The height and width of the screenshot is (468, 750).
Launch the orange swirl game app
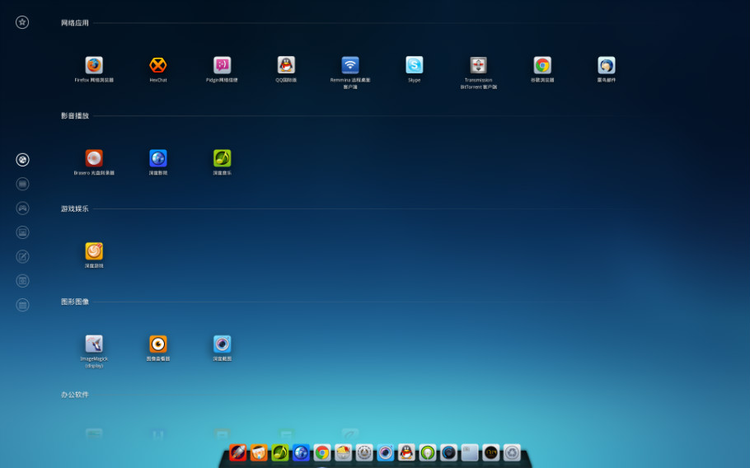pos(94,251)
